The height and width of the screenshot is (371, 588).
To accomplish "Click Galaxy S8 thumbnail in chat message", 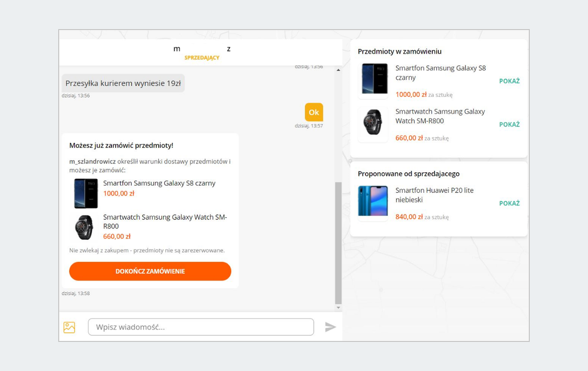I will click(x=86, y=193).
